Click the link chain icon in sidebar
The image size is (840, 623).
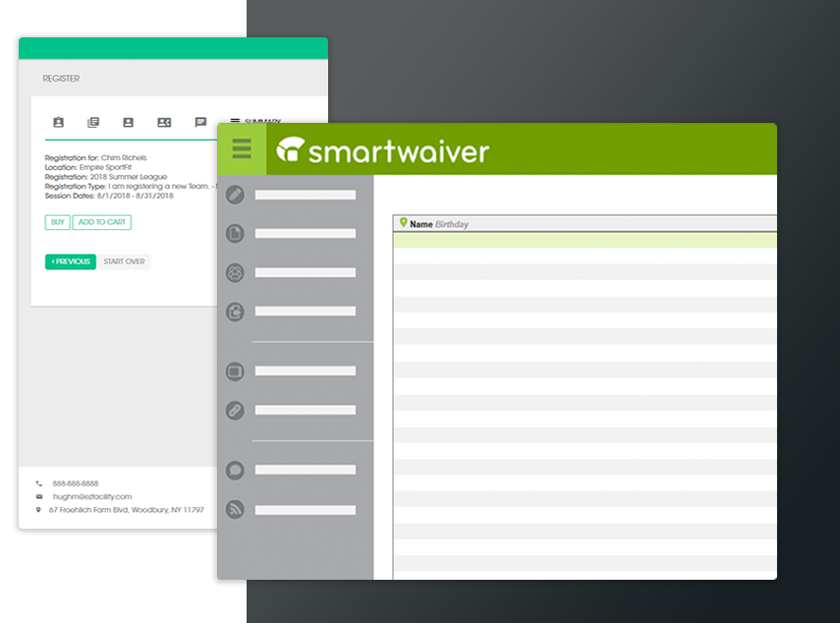(x=235, y=410)
